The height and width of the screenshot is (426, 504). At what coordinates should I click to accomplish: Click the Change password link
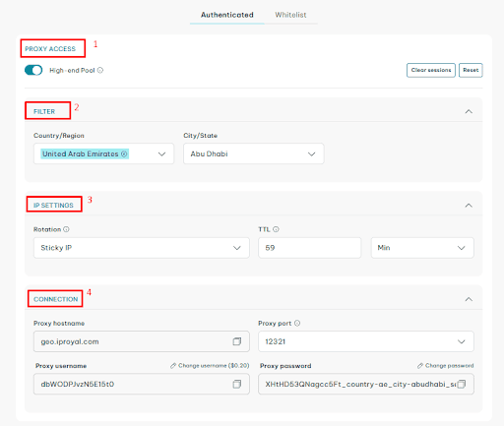(x=445, y=365)
